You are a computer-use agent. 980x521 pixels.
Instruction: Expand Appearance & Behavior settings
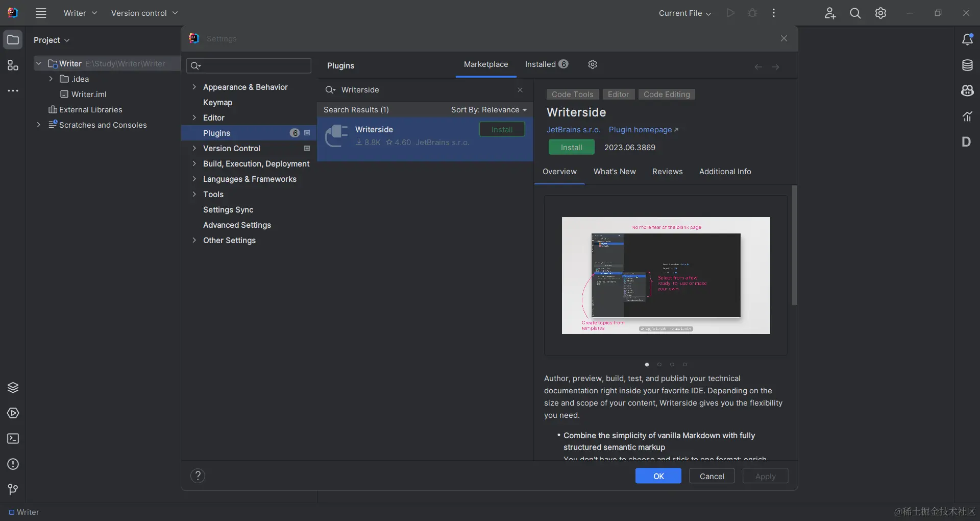(x=194, y=87)
